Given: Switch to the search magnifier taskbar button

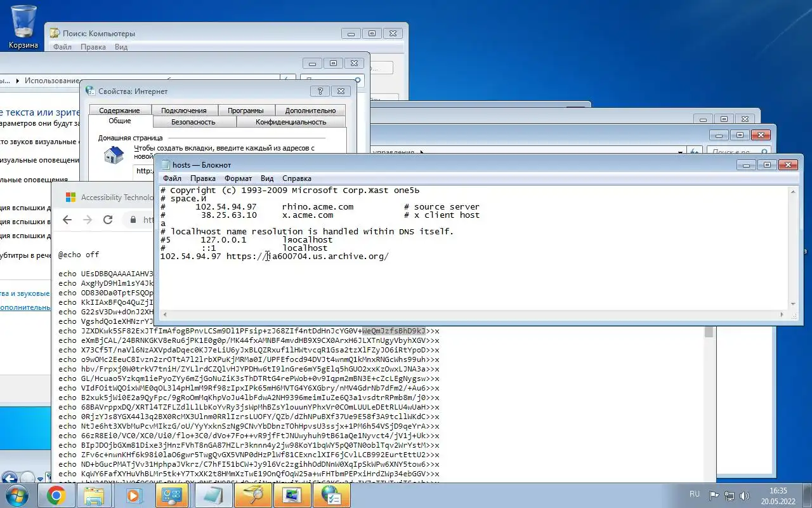Looking at the screenshot, I should (252, 495).
